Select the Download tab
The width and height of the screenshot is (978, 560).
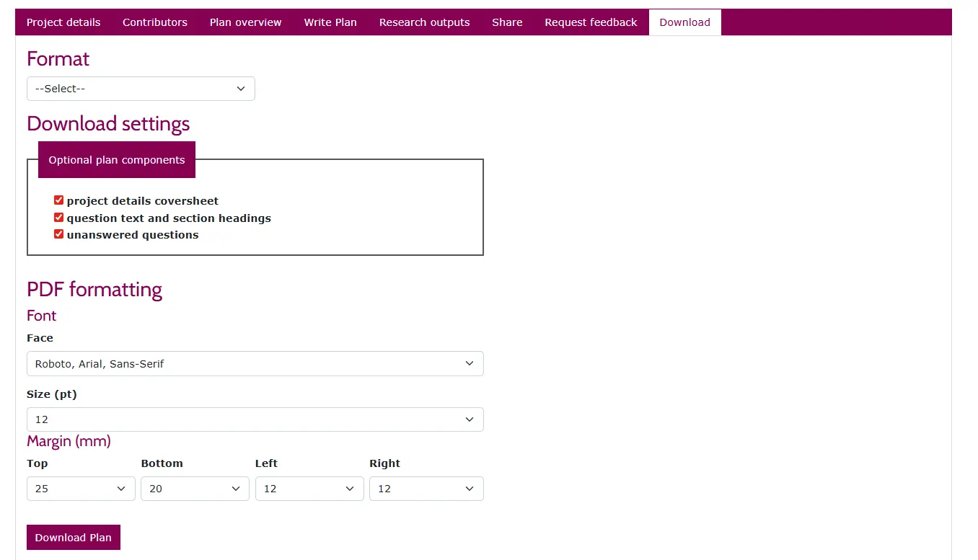[x=684, y=22]
